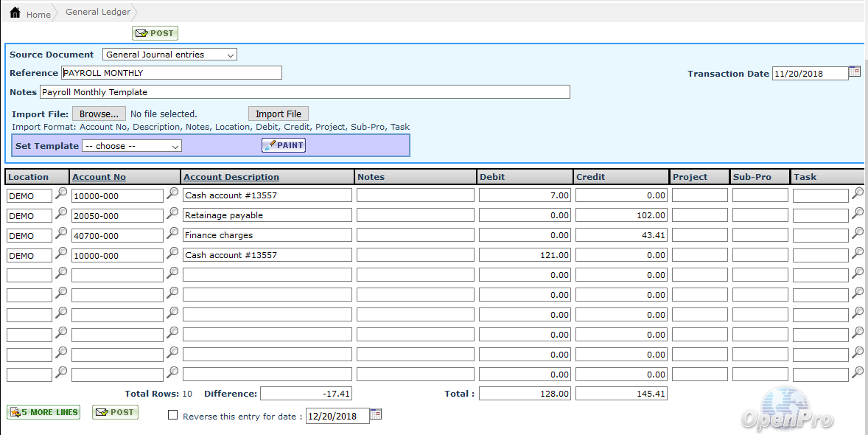
Task: Open task lookup at end of first row
Action: [858, 194]
